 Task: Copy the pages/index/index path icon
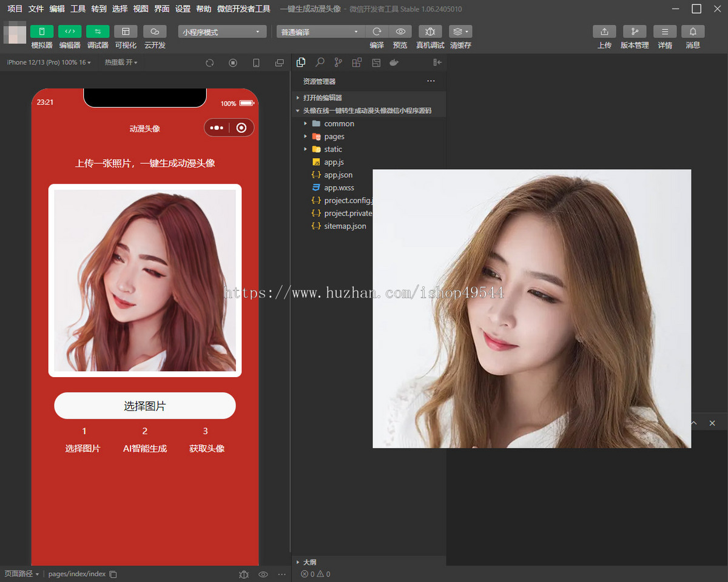coord(113,574)
